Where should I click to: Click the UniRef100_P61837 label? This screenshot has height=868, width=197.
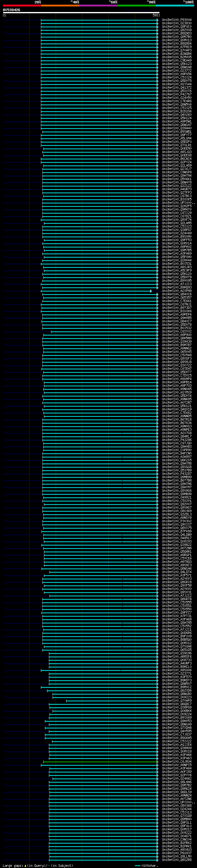click(x=177, y=853)
